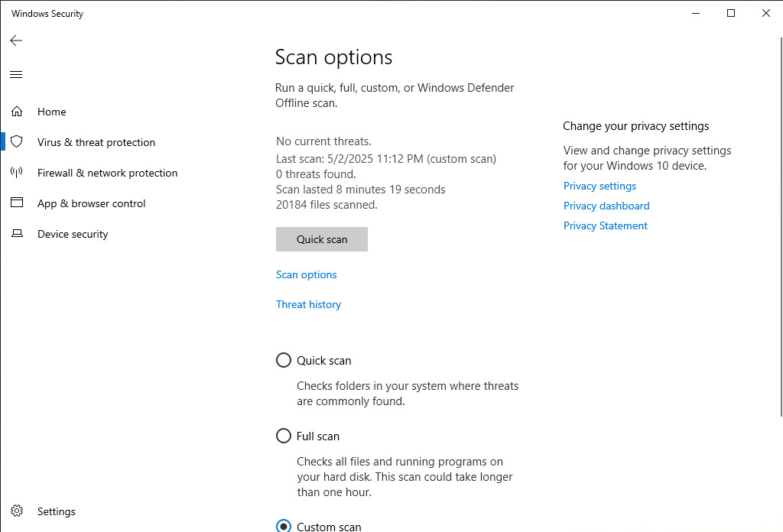Open the Scan options link

[307, 275]
